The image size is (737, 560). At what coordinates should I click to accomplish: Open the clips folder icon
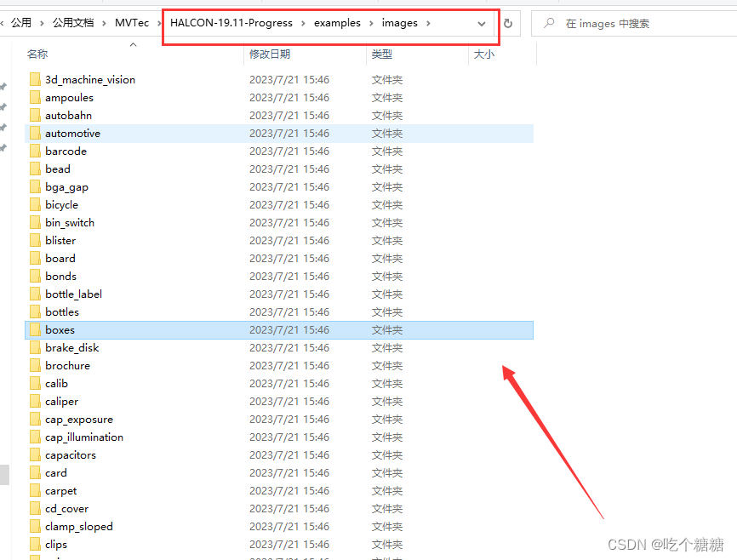pyautogui.click(x=34, y=544)
